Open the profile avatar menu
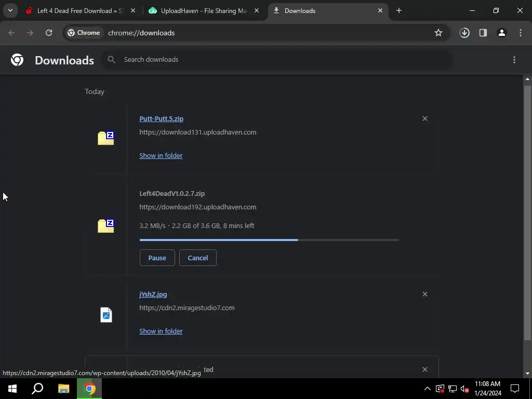Viewport: 532px width, 399px height. (502, 33)
